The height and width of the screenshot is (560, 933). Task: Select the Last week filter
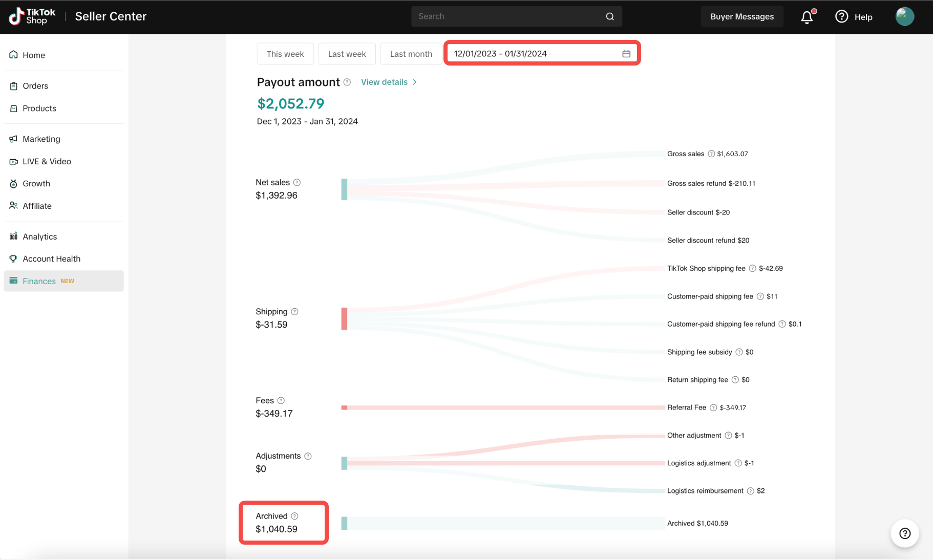click(347, 54)
